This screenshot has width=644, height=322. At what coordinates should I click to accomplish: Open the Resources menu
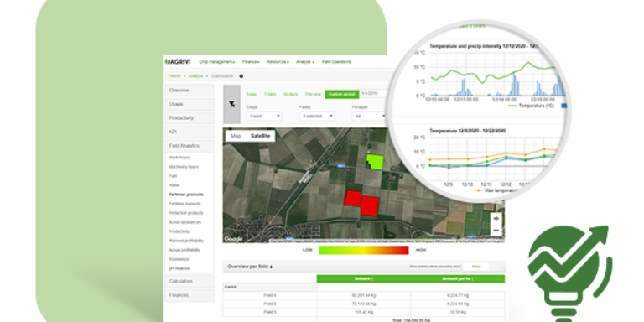(x=278, y=61)
